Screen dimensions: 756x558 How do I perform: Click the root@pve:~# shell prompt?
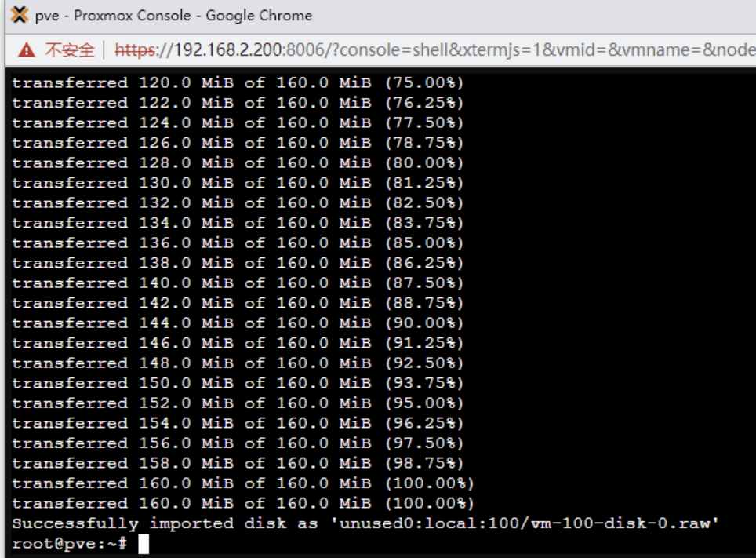[69, 544]
